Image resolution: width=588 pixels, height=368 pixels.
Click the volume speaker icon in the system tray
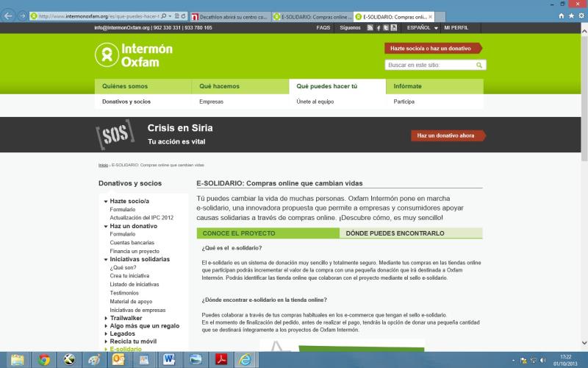coord(543,361)
